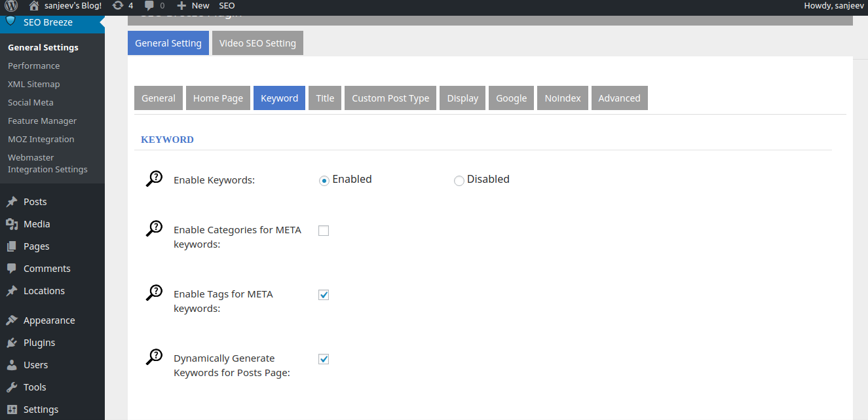The image size is (868, 420).
Task: Open the Custom Post Type sub-tab
Action: tap(390, 98)
